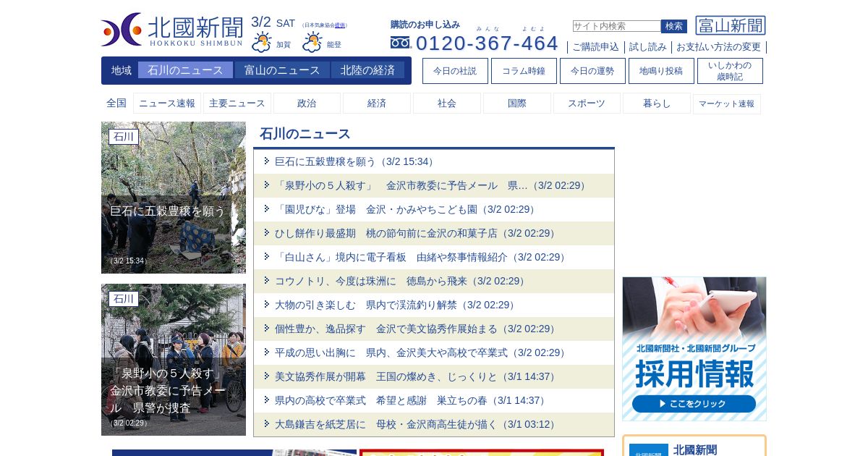Select 経済 menu item
The image size is (868, 456).
pyautogui.click(x=377, y=104)
